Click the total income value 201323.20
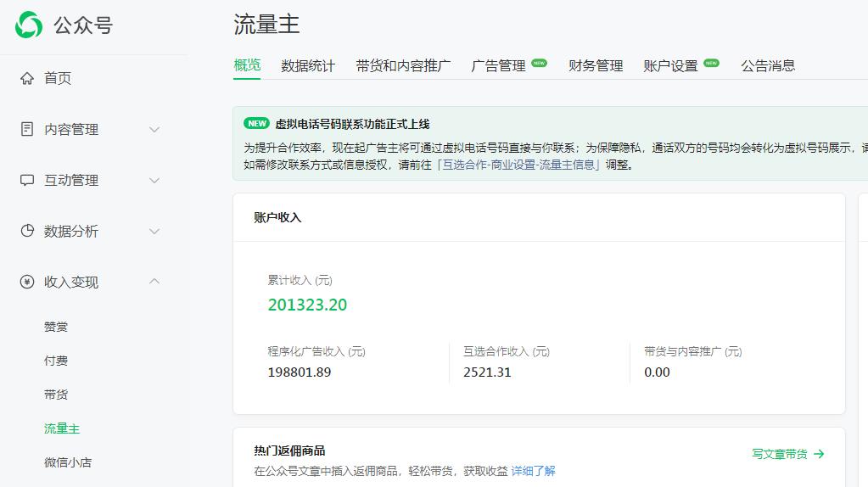Screen dimensions: 868x487 [x=307, y=305]
